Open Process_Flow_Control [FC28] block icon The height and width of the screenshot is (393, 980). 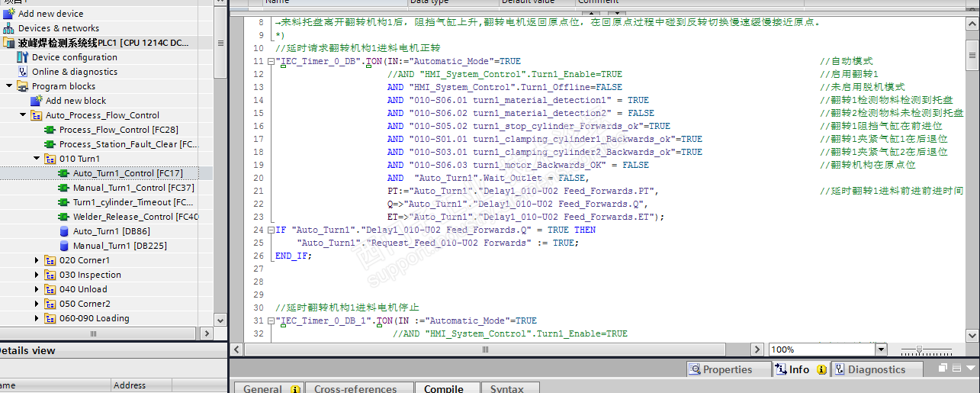coord(50,130)
